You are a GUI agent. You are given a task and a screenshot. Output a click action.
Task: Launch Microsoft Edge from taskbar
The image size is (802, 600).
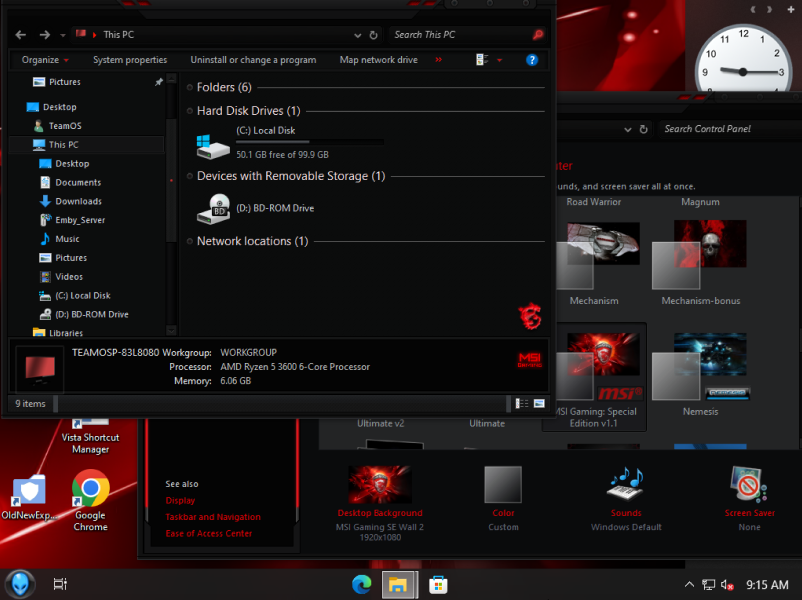click(x=362, y=584)
